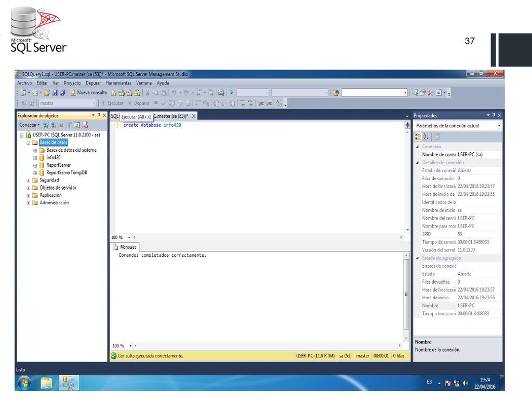The width and height of the screenshot is (532, 399).
Task: Pin the Explorador de objetos panel
Action: [x=99, y=115]
